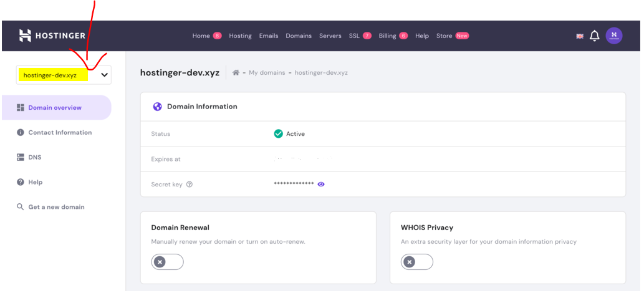This screenshot has width=644, height=293.
Task: Click the Hostinger logo
Action: 52,36
